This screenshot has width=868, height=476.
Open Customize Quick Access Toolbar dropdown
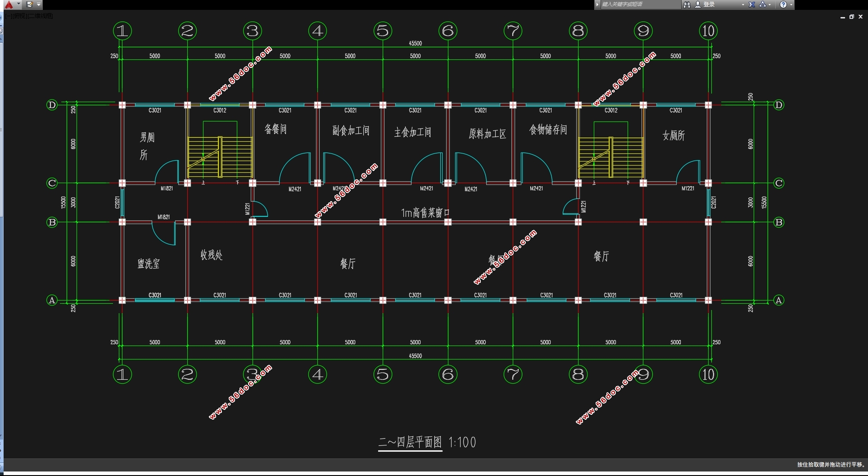pos(39,4)
